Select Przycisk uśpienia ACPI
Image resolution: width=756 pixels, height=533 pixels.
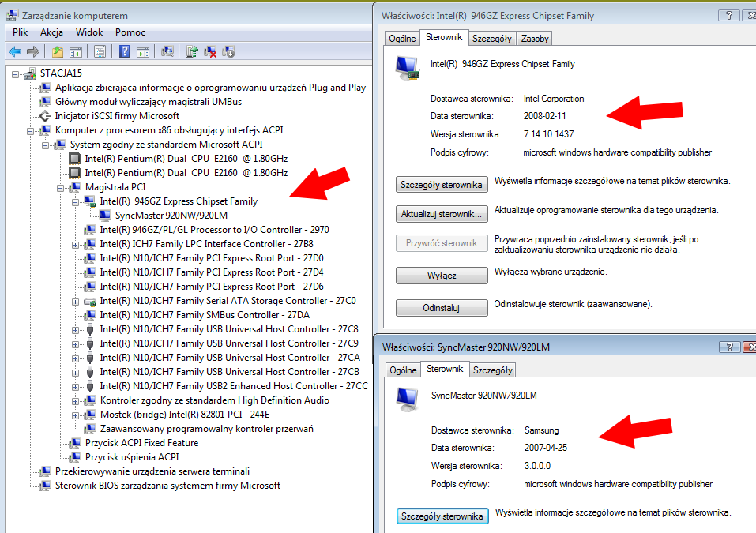coord(132,457)
